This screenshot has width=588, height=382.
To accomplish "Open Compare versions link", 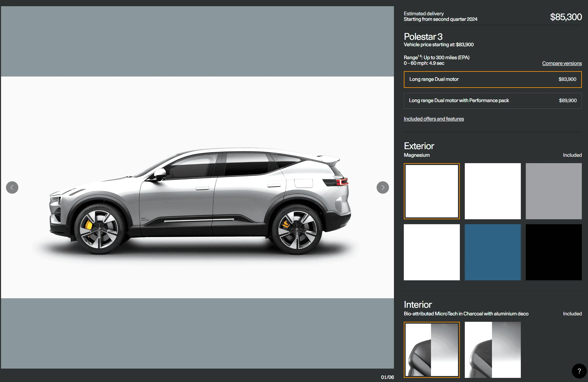I will pyautogui.click(x=562, y=63).
